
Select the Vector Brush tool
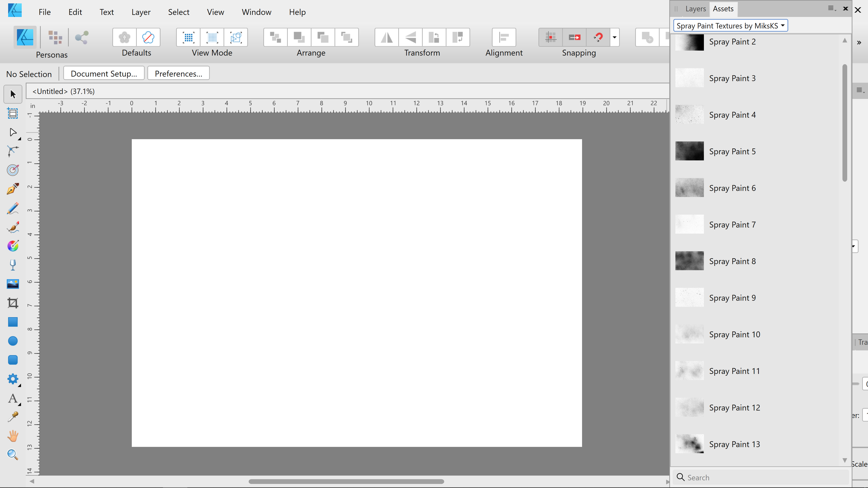tap(13, 227)
